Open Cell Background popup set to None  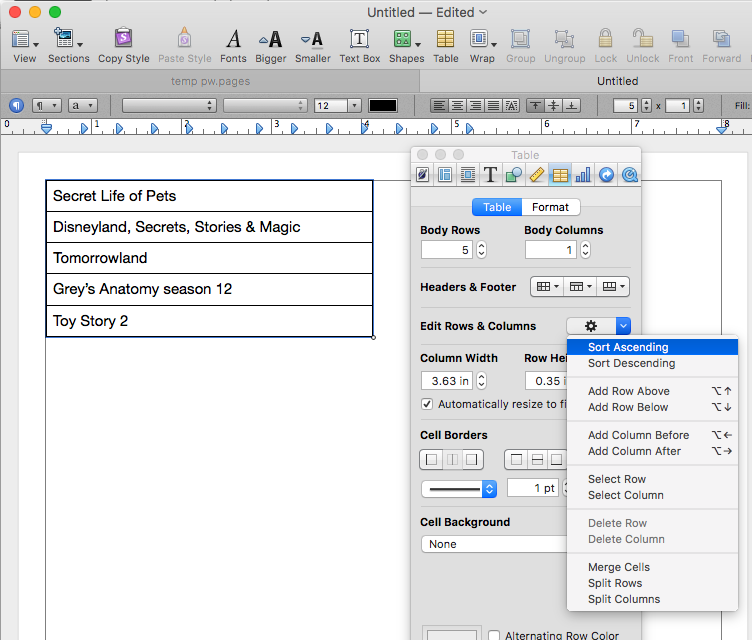(x=494, y=544)
